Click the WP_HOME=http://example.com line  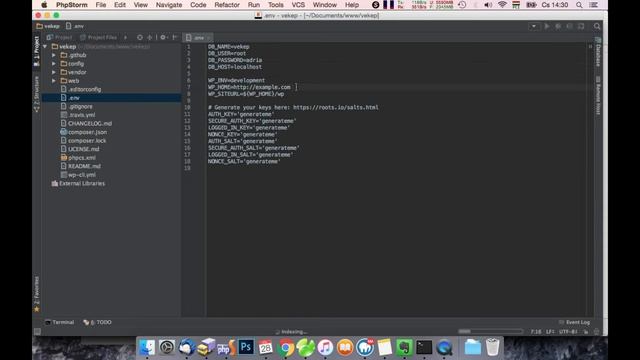(x=249, y=87)
